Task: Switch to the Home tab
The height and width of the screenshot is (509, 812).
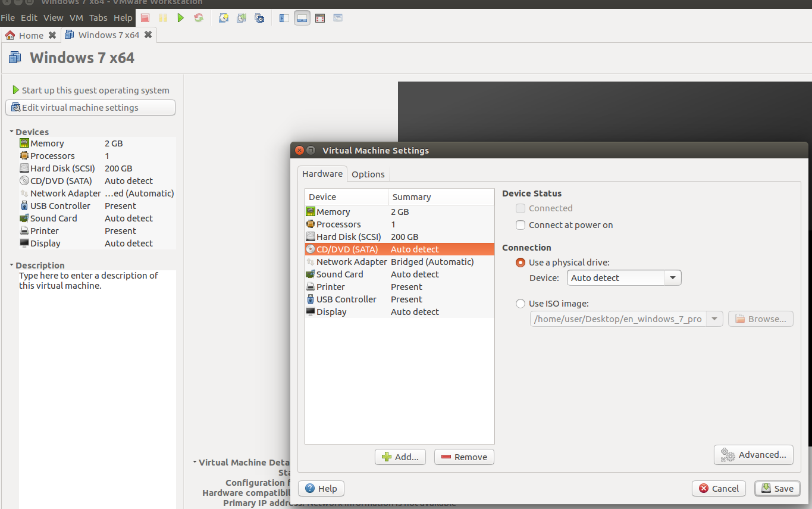Action: tap(31, 35)
